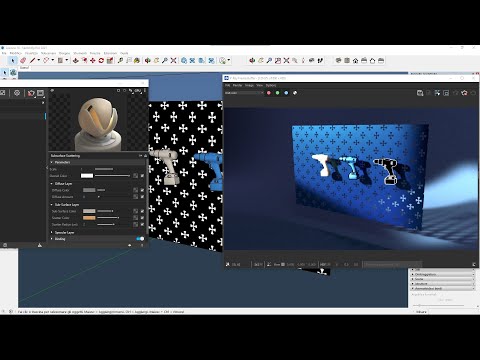
Task: Expand the Binding section
Action: [52, 239]
